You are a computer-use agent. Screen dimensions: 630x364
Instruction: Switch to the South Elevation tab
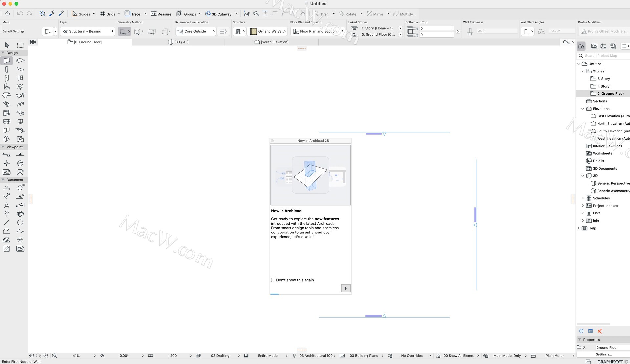click(x=271, y=42)
